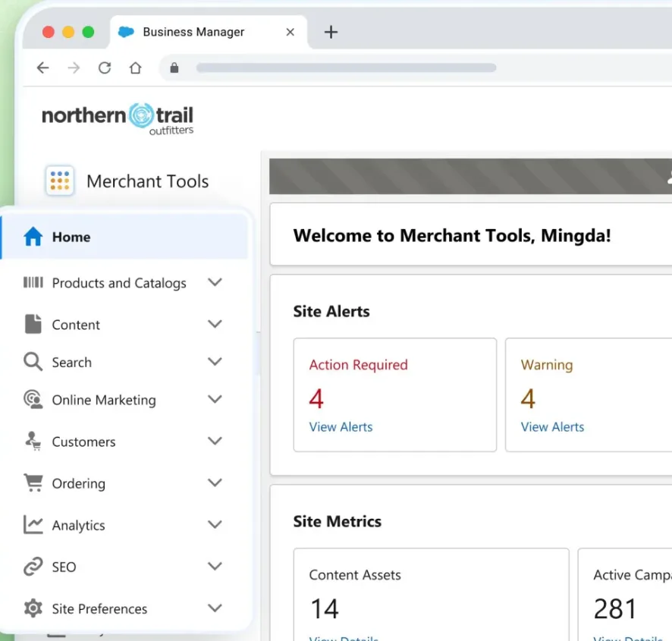Expand the Customers menu chevron
This screenshot has height=641, width=672.
click(215, 441)
